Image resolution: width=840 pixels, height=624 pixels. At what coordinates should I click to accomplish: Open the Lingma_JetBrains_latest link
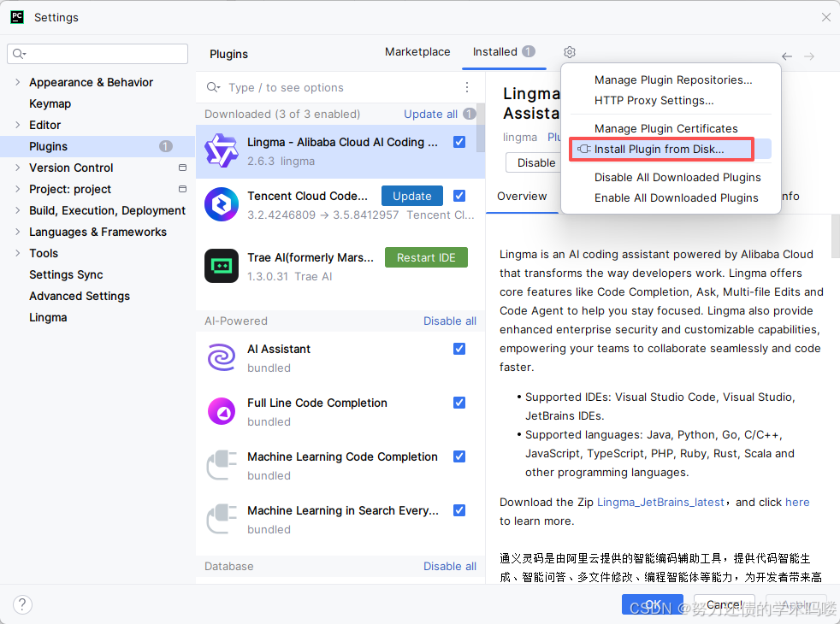tap(660, 502)
